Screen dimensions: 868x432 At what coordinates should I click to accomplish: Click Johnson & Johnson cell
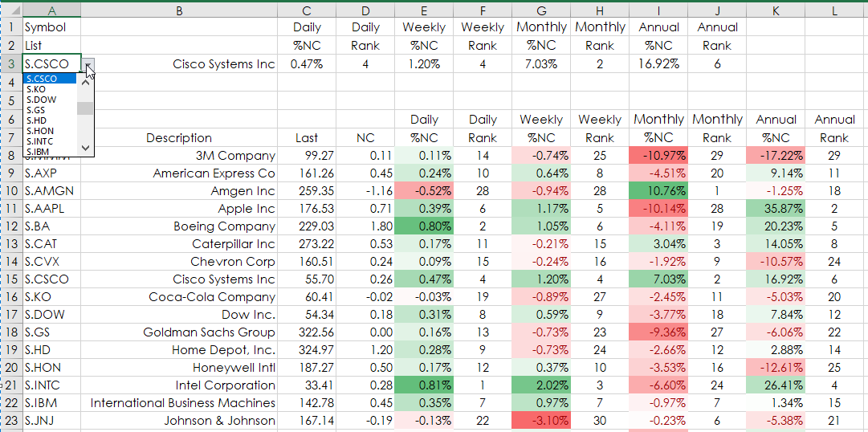pos(179,421)
